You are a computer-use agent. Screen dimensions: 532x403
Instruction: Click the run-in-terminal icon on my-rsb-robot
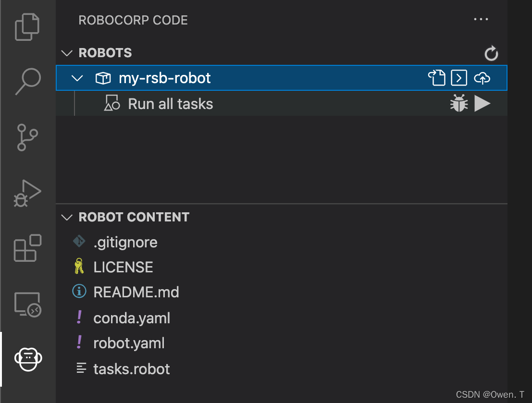(x=459, y=77)
